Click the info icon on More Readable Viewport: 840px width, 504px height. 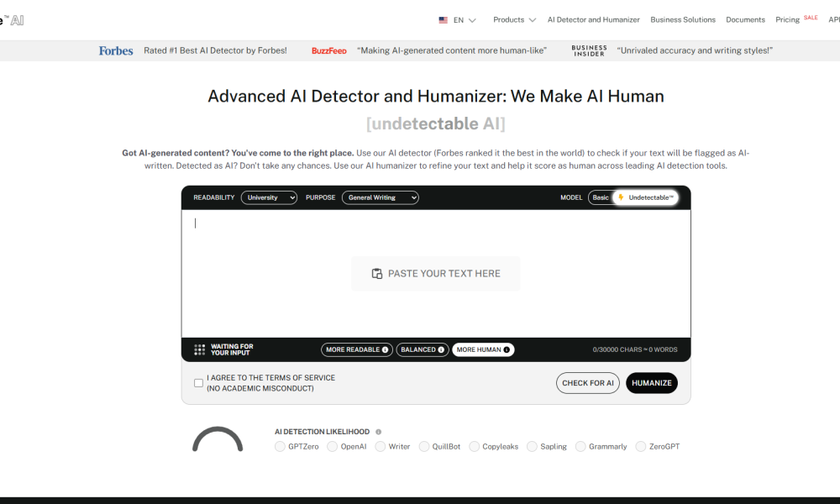(x=386, y=349)
